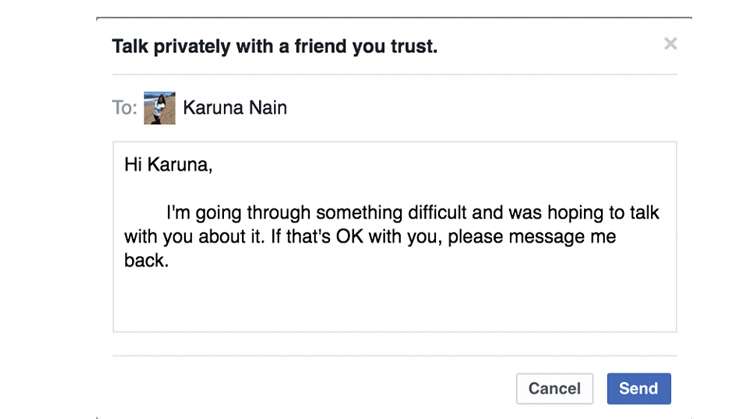The height and width of the screenshot is (419, 730).
Task: Click 'with you about it.' in the message
Action: [x=195, y=237]
